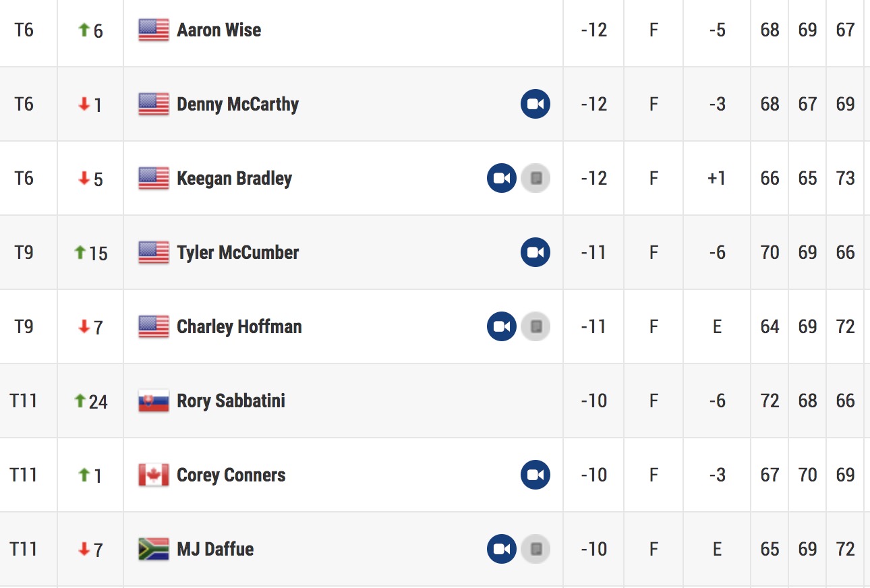Select Tyler McCumber's name
870x588 pixels.
237,252
